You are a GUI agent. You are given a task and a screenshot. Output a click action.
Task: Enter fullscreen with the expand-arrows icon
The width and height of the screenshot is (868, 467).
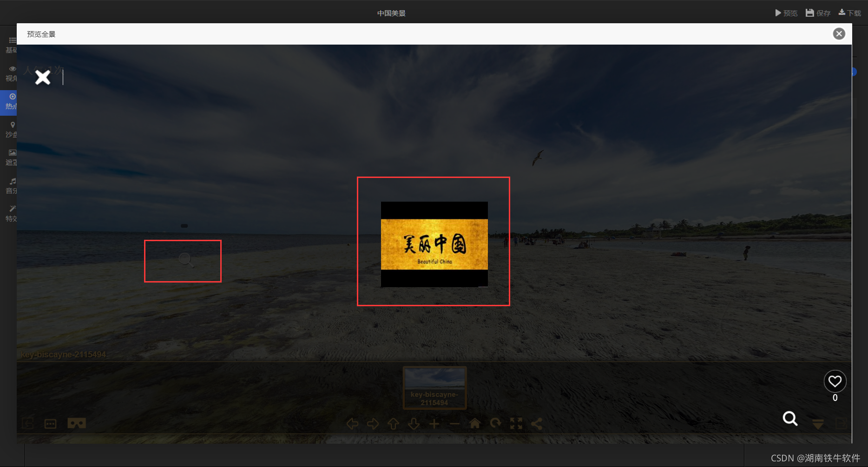(516, 424)
